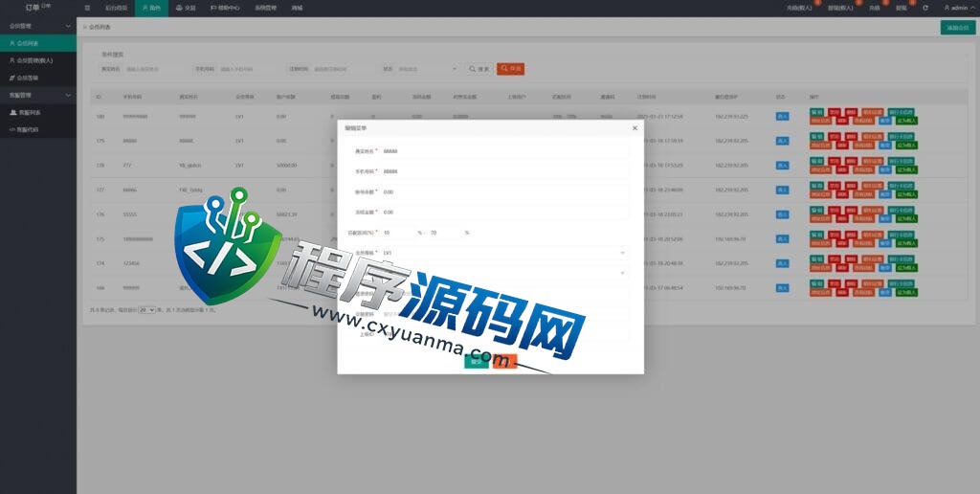The width and height of the screenshot is (980, 494).
Task: Focus the registration time search input
Action: [x=344, y=69]
